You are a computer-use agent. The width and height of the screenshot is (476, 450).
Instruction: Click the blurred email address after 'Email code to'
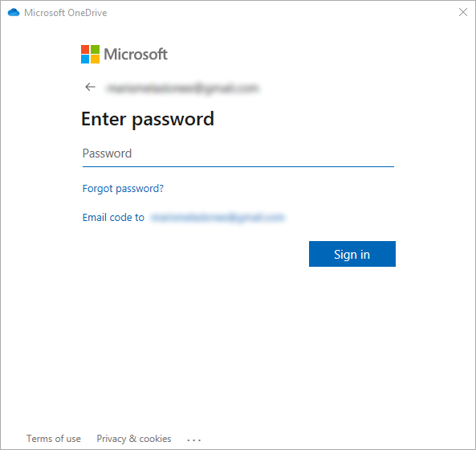pos(218,217)
